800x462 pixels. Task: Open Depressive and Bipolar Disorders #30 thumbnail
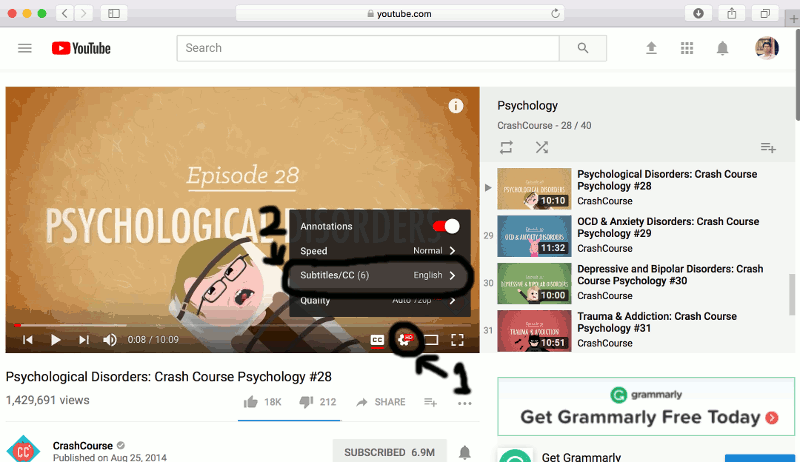pyautogui.click(x=534, y=284)
